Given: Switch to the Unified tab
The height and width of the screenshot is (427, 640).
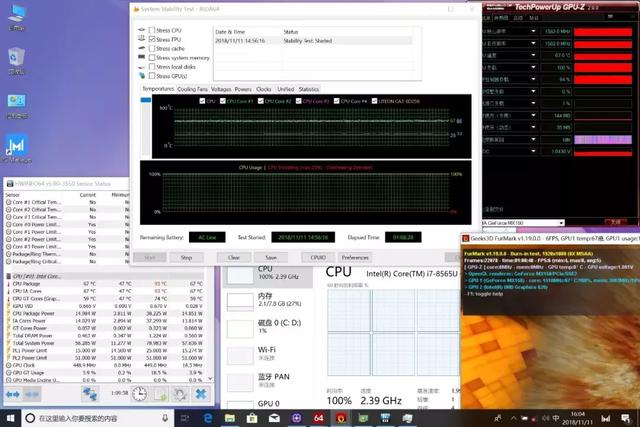Looking at the screenshot, I should (285, 89).
